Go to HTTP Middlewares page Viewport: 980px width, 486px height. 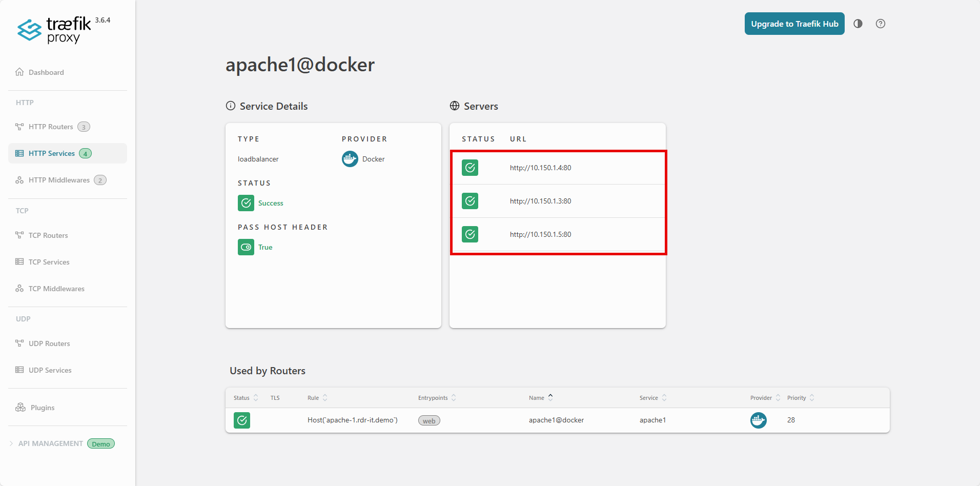point(59,180)
